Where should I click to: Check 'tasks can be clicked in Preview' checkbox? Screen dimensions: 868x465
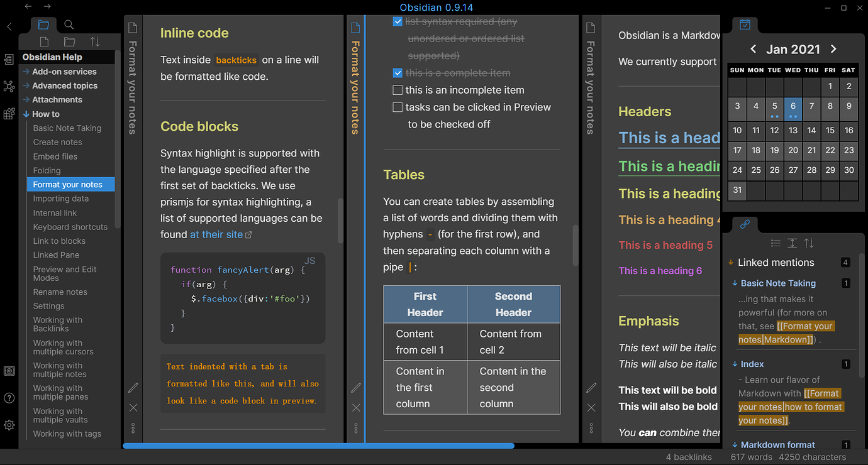tap(397, 107)
